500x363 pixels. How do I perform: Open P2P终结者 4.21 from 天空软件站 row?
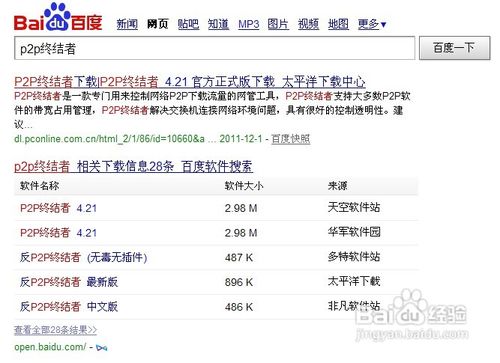pyautogui.click(x=58, y=208)
